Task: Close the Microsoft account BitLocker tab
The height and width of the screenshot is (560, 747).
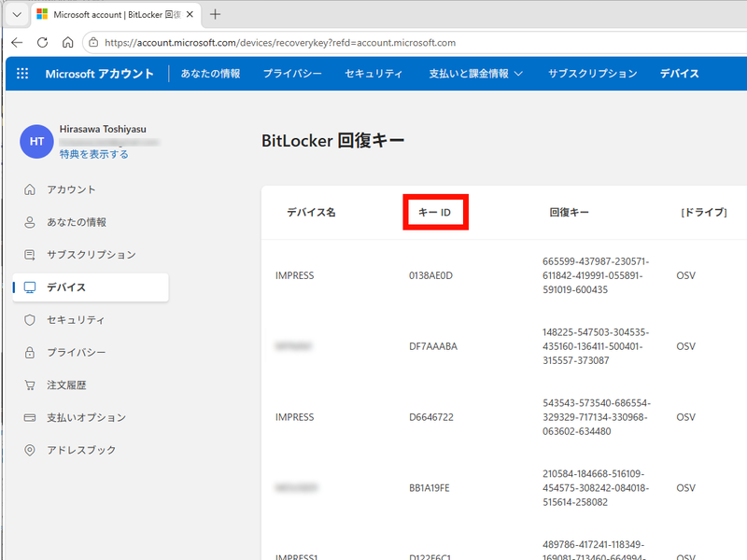Action: point(190,15)
